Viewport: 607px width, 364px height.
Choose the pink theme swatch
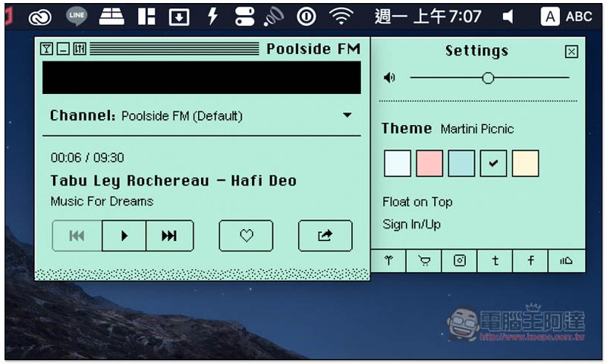click(x=429, y=163)
